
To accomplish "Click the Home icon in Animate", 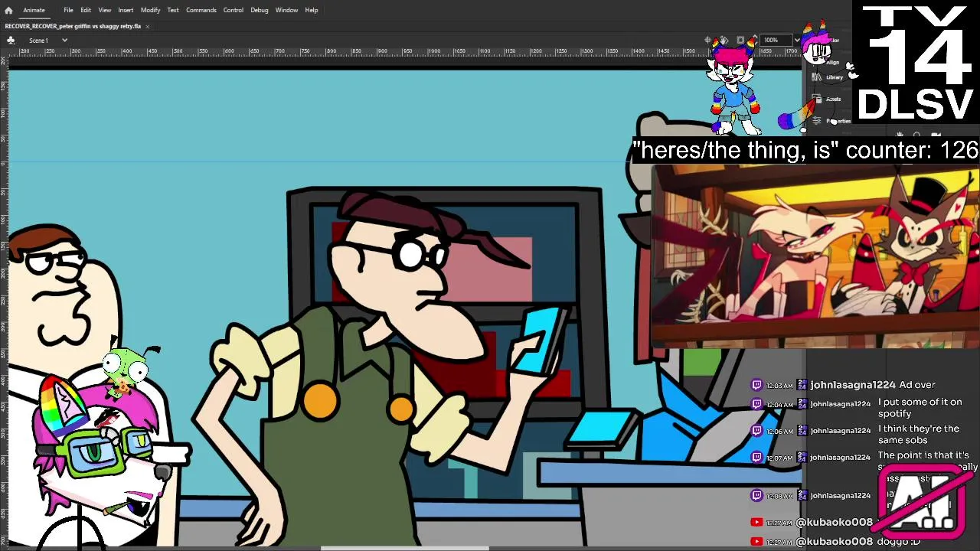I will tap(8, 10).
